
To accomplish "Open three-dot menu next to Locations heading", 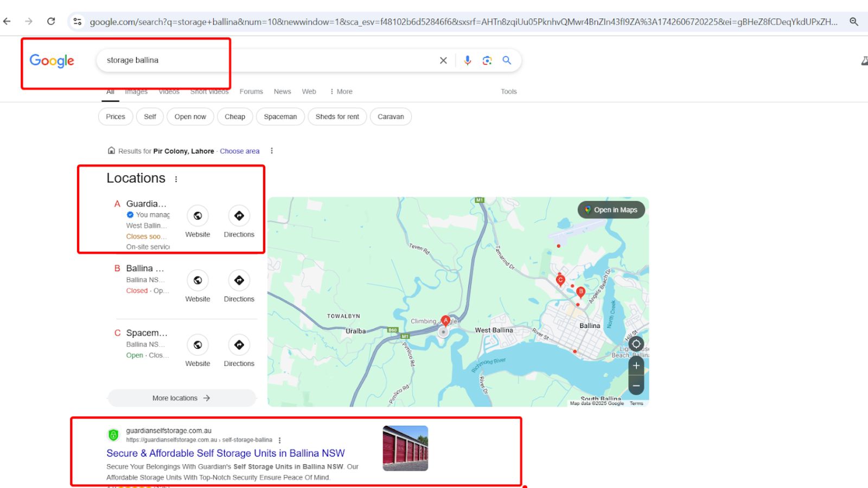I will click(176, 179).
